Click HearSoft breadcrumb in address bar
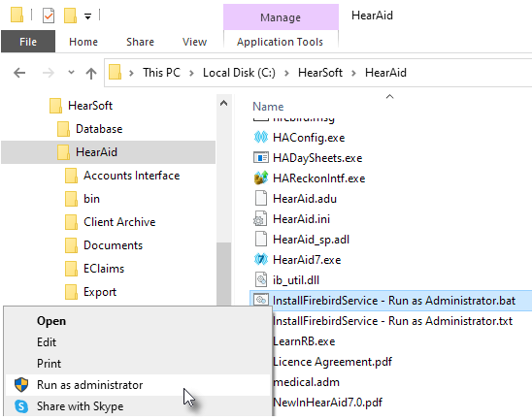This screenshot has width=532, height=420. 320,73
